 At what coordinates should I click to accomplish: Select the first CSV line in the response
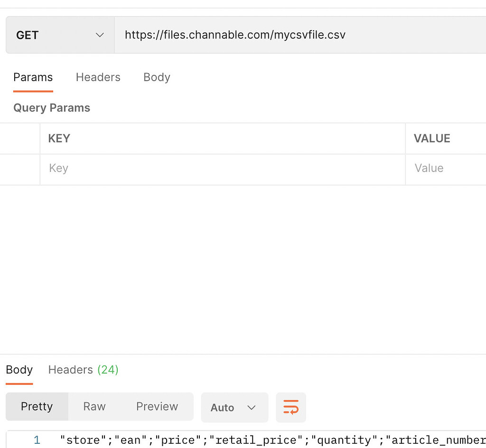[237, 440]
